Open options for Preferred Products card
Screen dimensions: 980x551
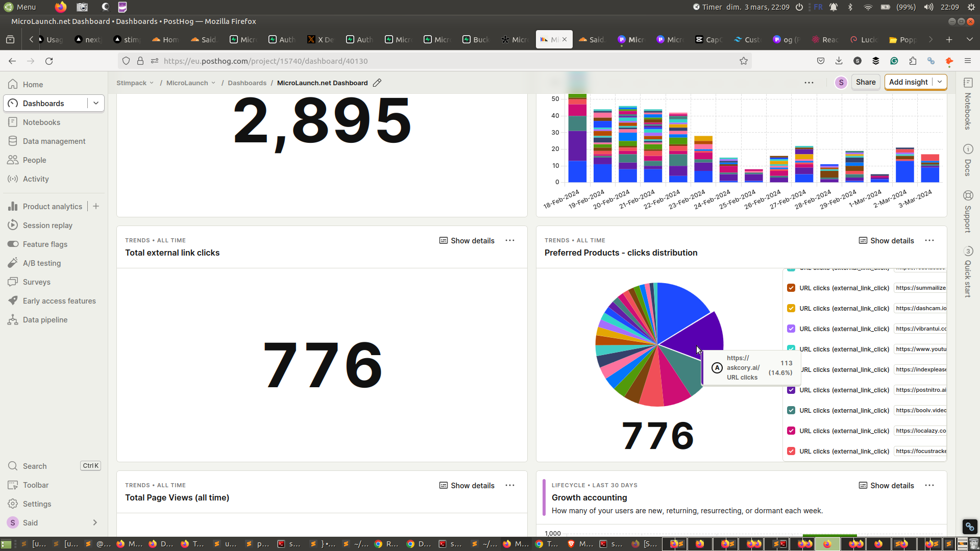click(x=929, y=240)
